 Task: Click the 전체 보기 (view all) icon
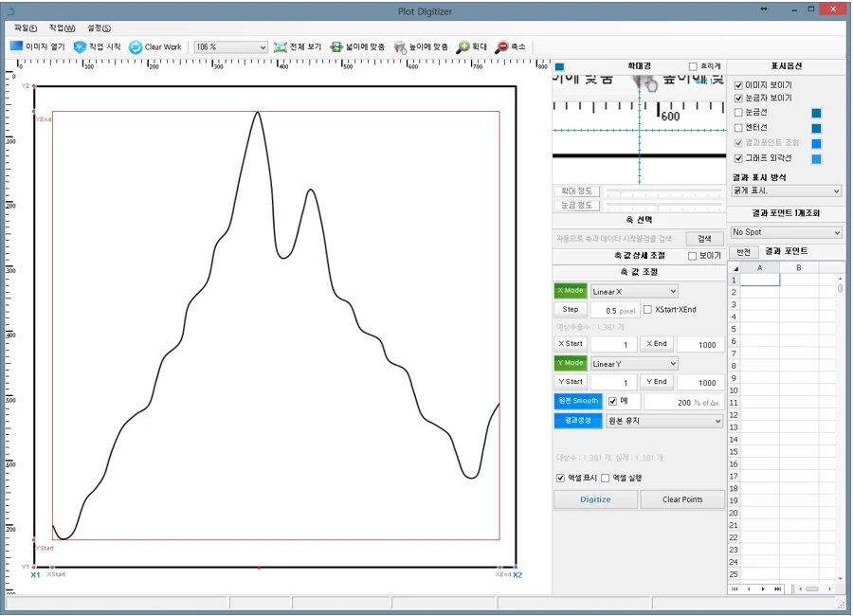(281, 47)
